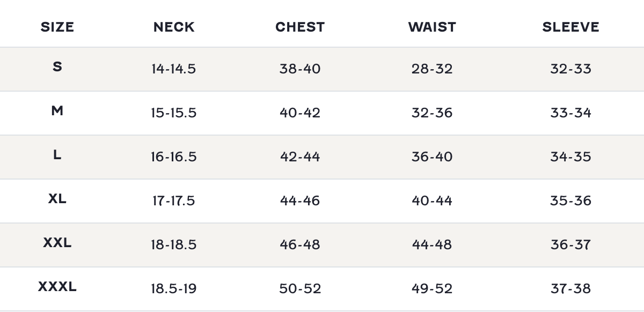Select neck measurement 18-18.5

point(174,245)
